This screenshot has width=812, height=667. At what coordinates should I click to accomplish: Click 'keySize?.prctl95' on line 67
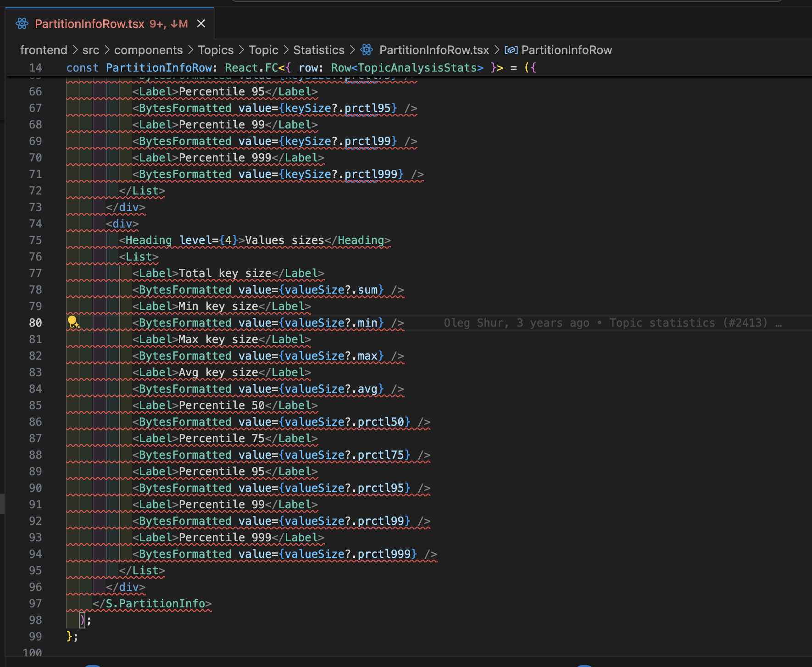click(x=338, y=108)
